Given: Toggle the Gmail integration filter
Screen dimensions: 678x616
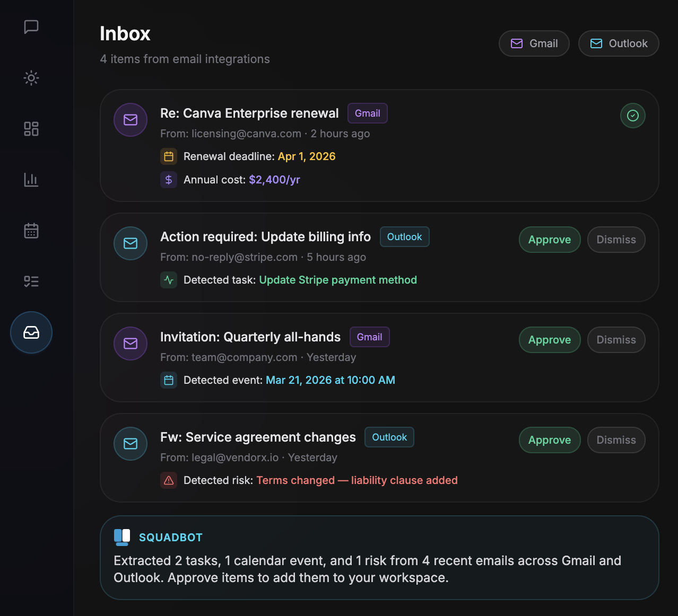Looking at the screenshot, I should coord(534,43).
